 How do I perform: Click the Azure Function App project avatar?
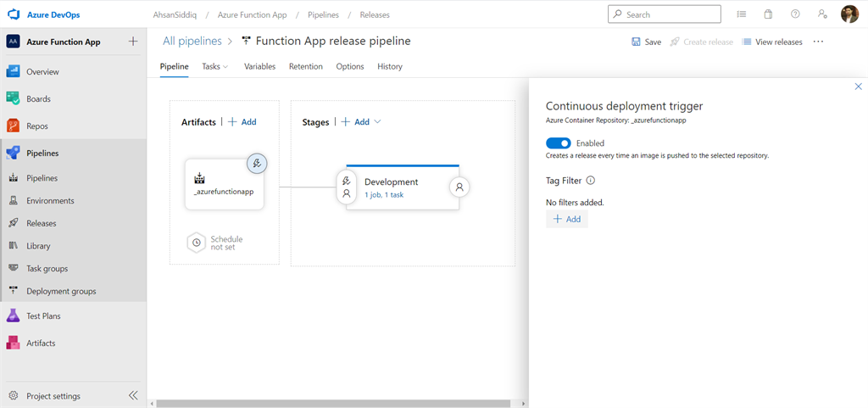[x=14, y=42]
